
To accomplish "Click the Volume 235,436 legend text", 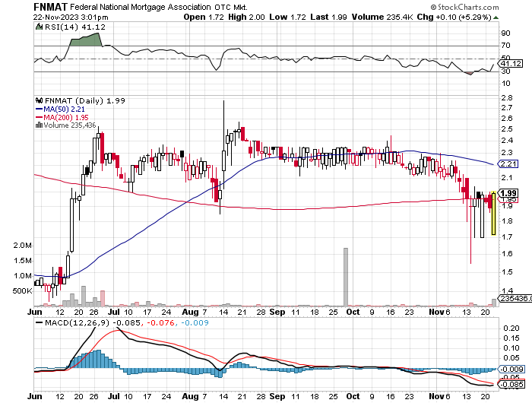I will point(70,125).
